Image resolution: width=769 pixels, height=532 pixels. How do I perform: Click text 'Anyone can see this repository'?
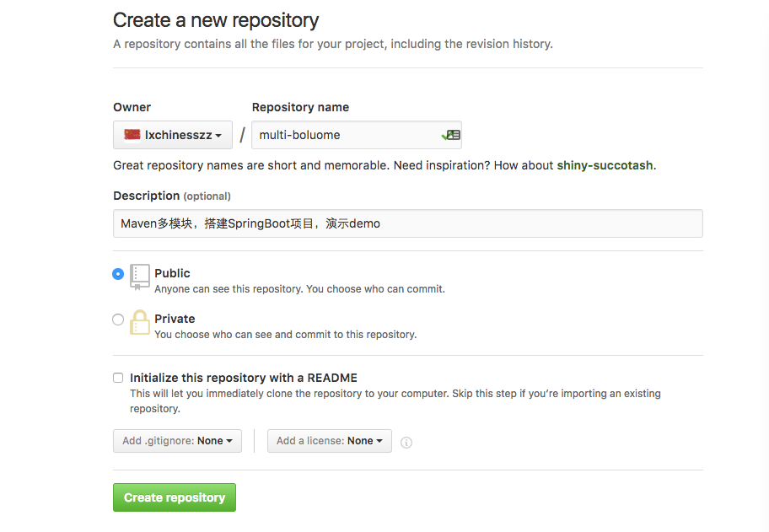[229, 289]
